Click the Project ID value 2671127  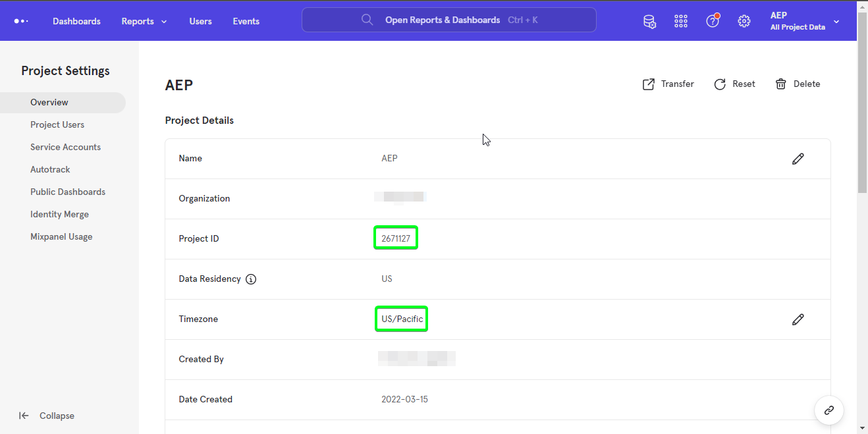[x=396, y=239]
